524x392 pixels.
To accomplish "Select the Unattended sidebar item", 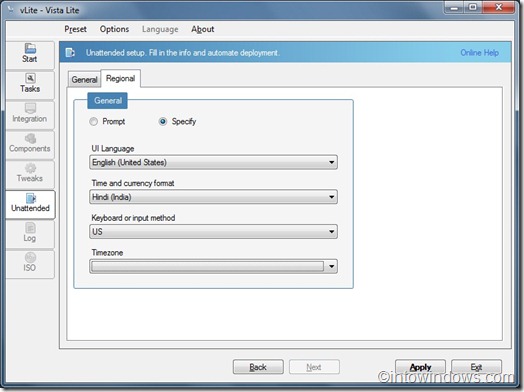I will pos(30,204).
